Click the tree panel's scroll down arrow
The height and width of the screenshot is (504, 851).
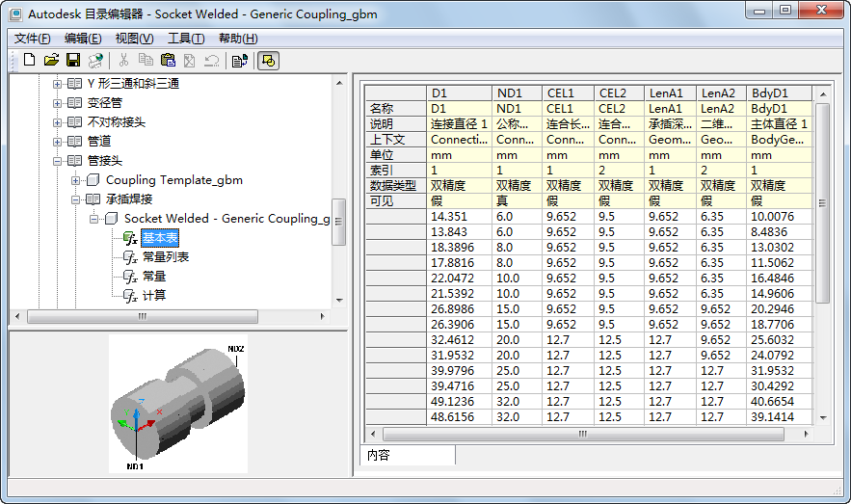tap(340, 300)
